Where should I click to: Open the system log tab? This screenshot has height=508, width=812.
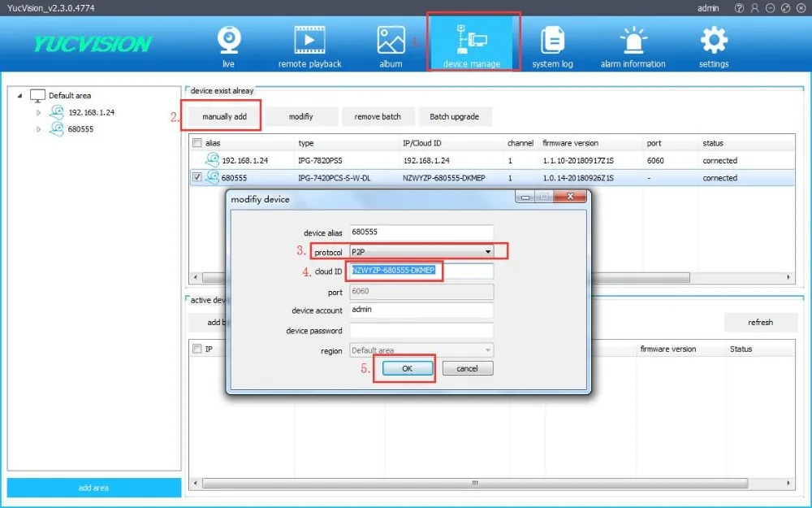click(x=552, y=46)
